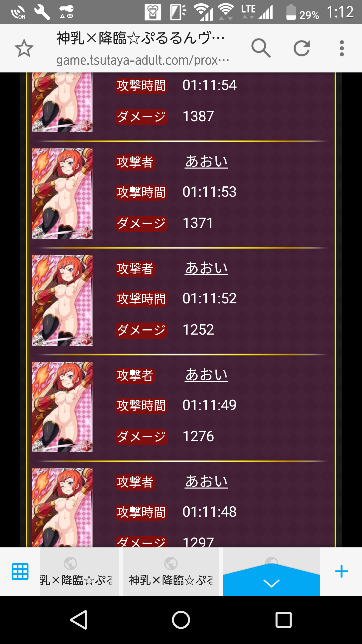The height and width of the screenshot is (644, 362).
Task: Switch to the first 乳×降臨☆ぷる tab
Action: (79, 572)
